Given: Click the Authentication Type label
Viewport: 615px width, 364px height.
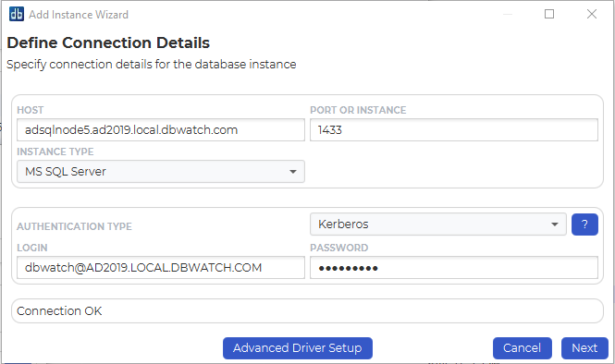Looking at the screenshot, I should (x=75, y=226).
